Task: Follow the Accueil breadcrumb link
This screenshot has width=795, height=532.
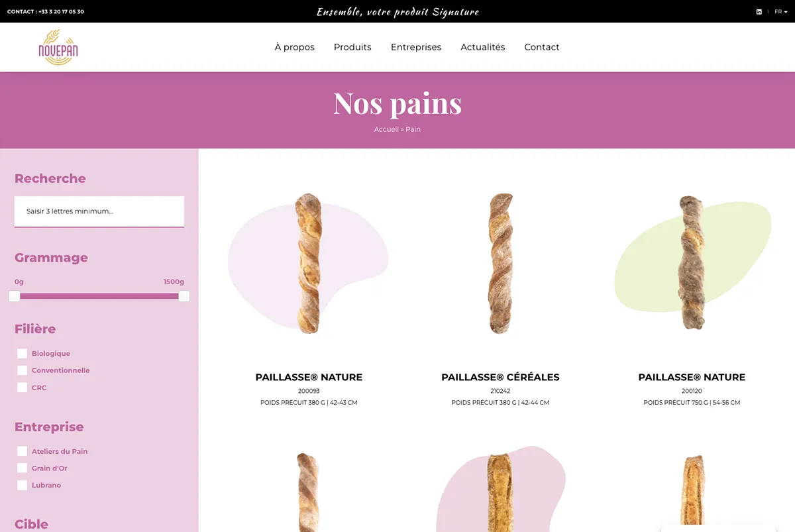Action: coord(386,129)
